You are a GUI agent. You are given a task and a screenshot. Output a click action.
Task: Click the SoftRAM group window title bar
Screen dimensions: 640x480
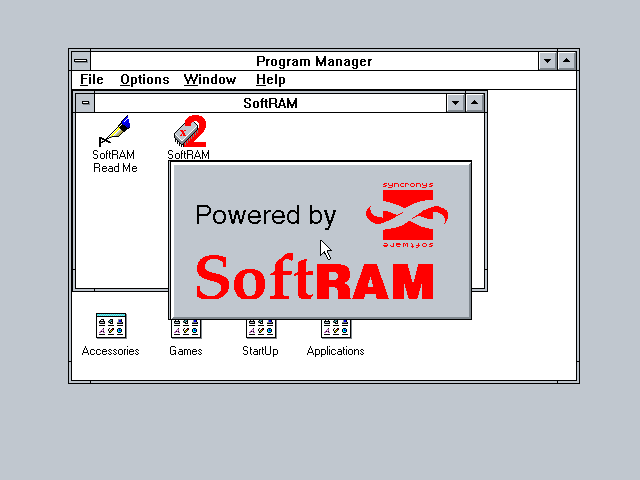(x=270, y=103)
